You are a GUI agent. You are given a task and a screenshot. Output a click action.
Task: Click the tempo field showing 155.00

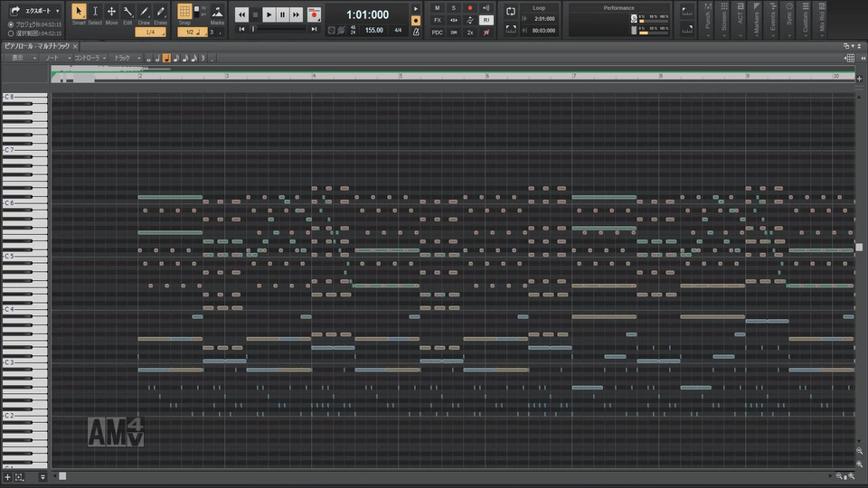pos(373,30)
